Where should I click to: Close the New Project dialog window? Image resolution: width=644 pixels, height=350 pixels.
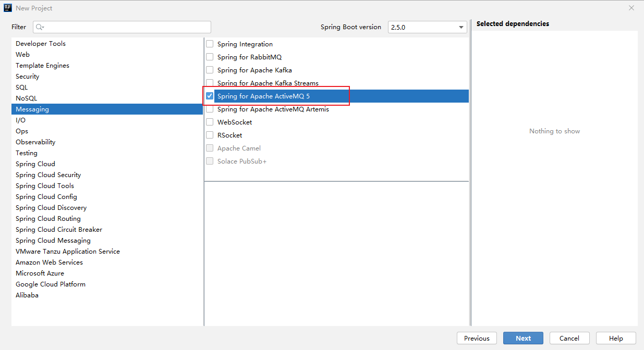tap(631, 8)
